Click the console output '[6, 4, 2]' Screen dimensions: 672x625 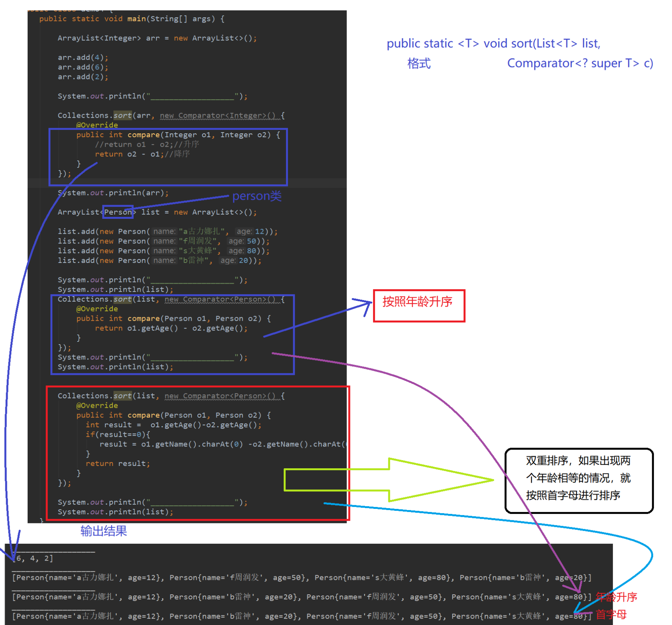point(33,558)
